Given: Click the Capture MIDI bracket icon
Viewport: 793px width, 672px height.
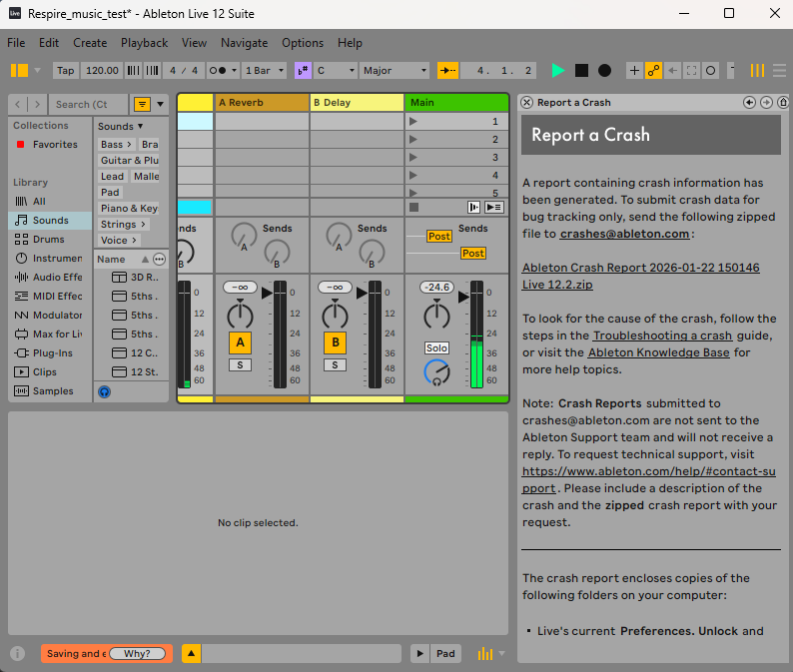Looking at the screenshot, I should tap(691, 70).
